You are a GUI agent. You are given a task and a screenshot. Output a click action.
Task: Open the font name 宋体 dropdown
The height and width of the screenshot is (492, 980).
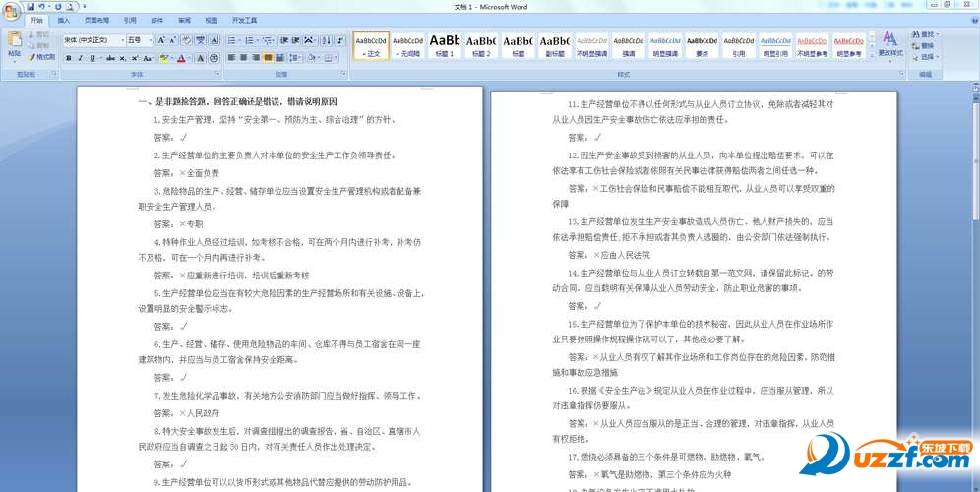click(122, 40)
